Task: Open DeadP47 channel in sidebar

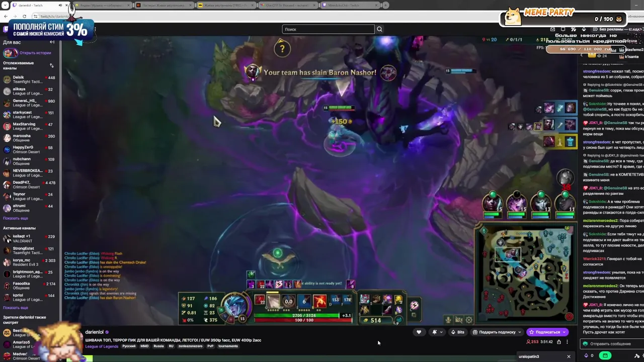Action: coord(30,185)
